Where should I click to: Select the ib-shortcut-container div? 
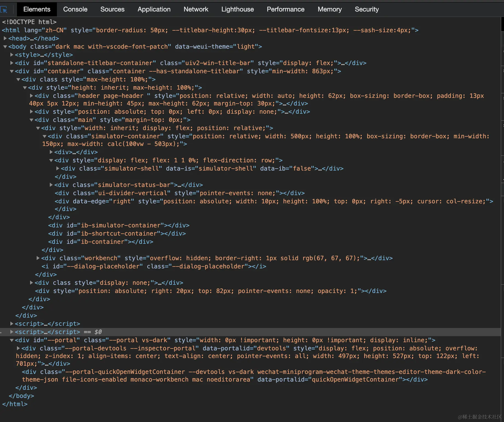117,233
